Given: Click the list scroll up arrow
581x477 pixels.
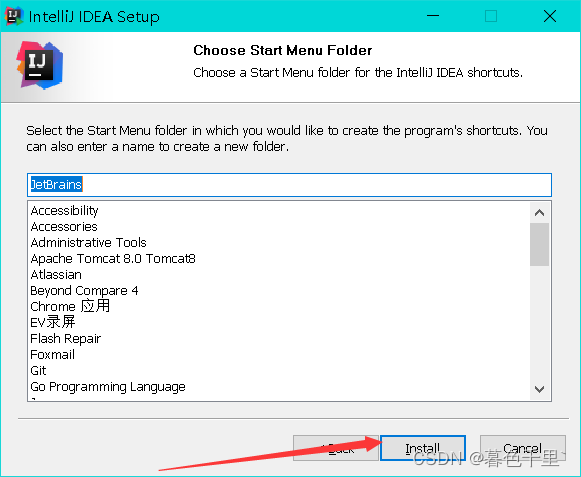Looking at the screenshot, I should pos(540,213).
